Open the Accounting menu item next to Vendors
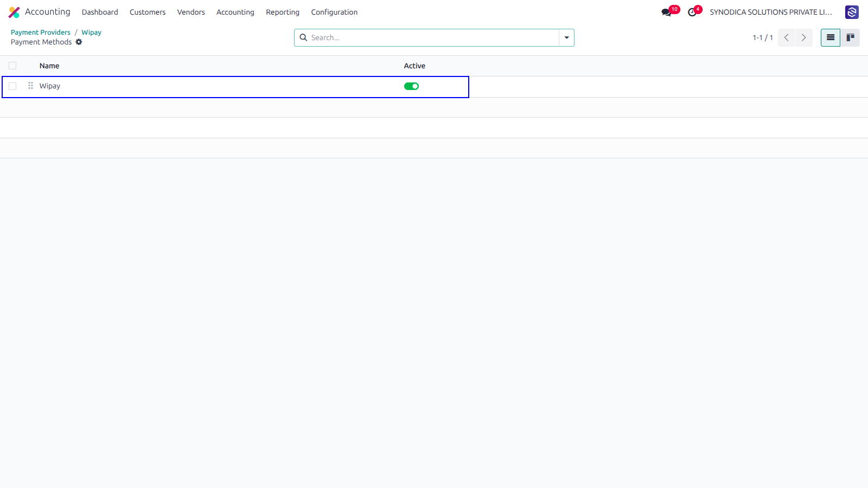868x488 pixels. coord(235,12)
